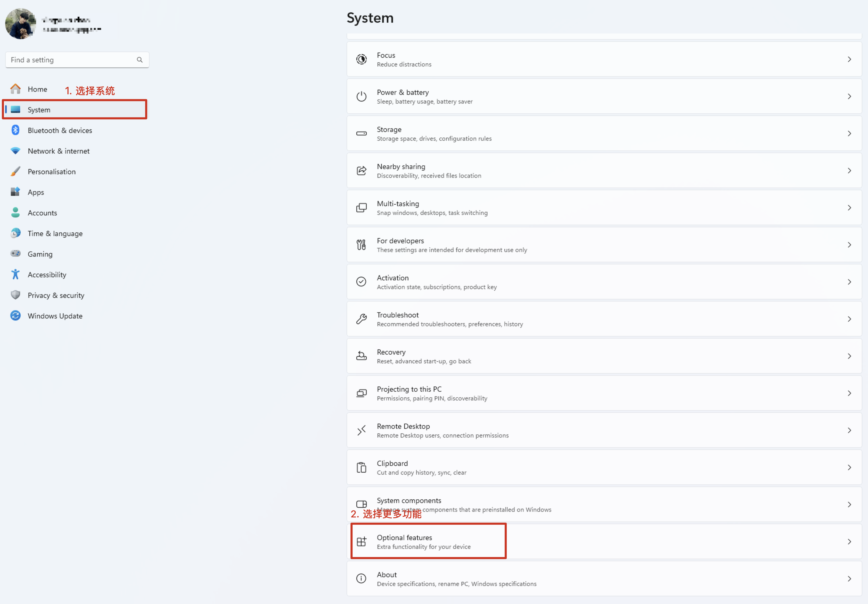Click the Find a setting search box
Screen dimensions: 868x604
click(x=77, y=60)
